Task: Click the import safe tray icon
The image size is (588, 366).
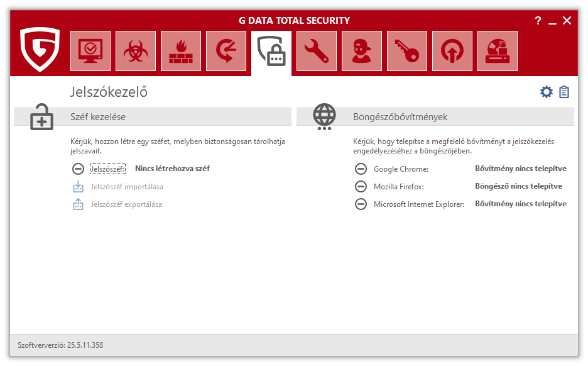Action: [78, 187]
